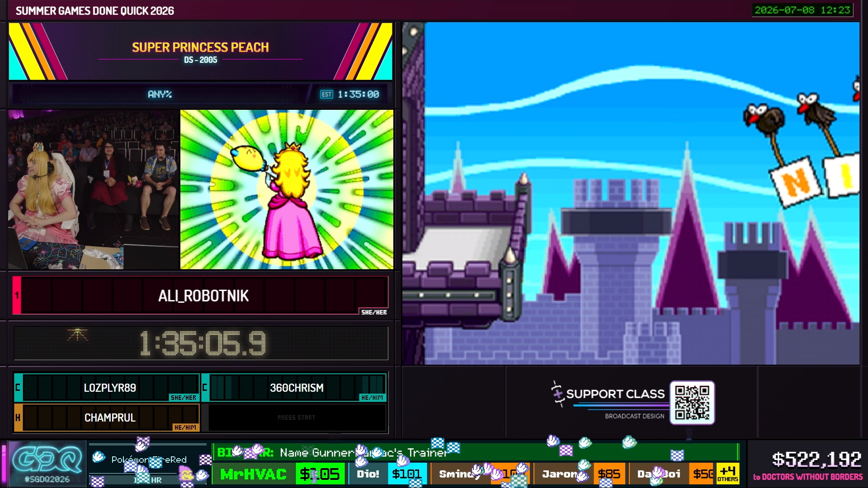The width and height of the screenshot is (868, 488).
Task: Click the main castle gameplay screen
Action: (631, 193)
